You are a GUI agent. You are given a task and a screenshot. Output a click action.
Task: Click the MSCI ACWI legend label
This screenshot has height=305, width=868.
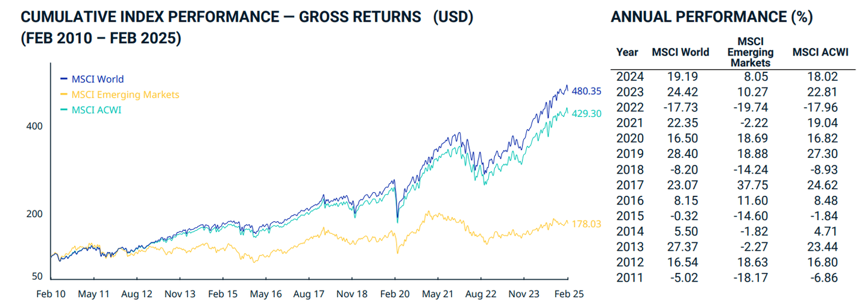click(x=96, y=110)
